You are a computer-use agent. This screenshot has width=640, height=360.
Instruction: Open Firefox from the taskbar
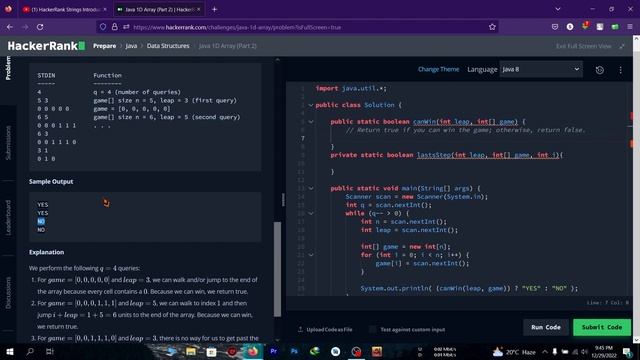(253, 351)
